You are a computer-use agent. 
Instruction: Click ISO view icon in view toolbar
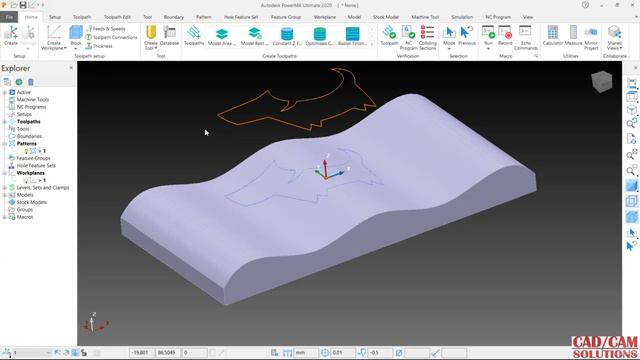631,110
